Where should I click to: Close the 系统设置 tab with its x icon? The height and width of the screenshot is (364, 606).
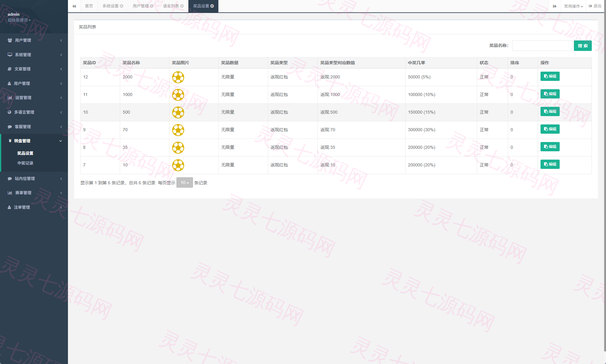tap(122, 6)
